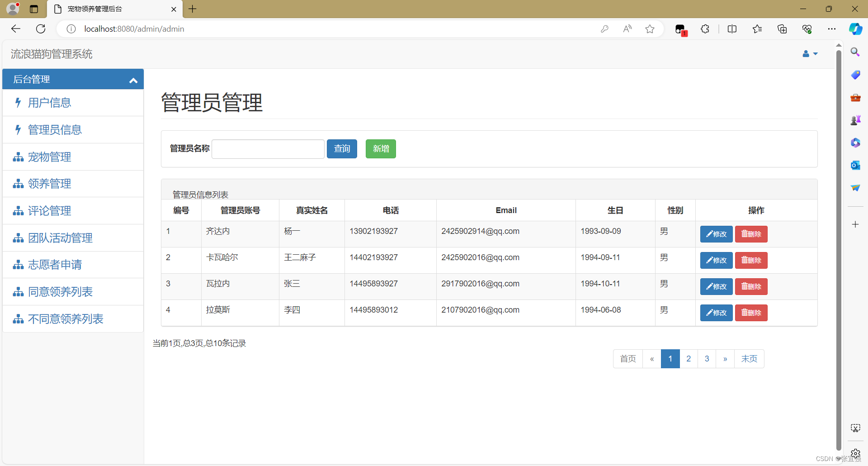Edit admin 齐达内 with 修改 button
Image resolution: width=868 pixels, height=466 pixels.
(716, 234)
